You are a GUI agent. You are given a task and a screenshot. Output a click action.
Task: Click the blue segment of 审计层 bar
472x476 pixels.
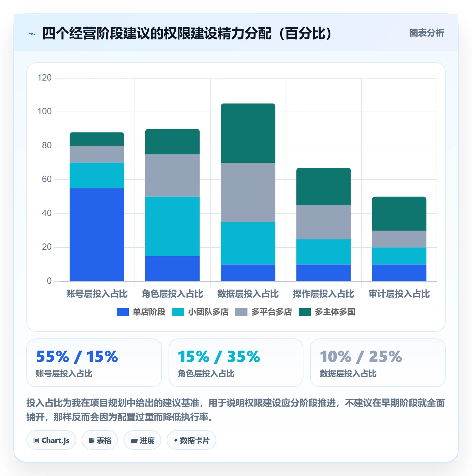[399, 273]
